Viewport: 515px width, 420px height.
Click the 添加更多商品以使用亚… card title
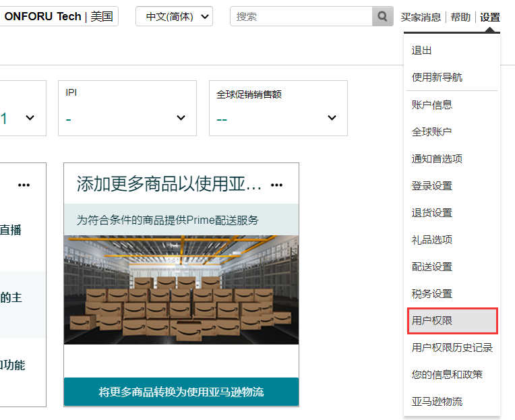(x=169, y=184)
